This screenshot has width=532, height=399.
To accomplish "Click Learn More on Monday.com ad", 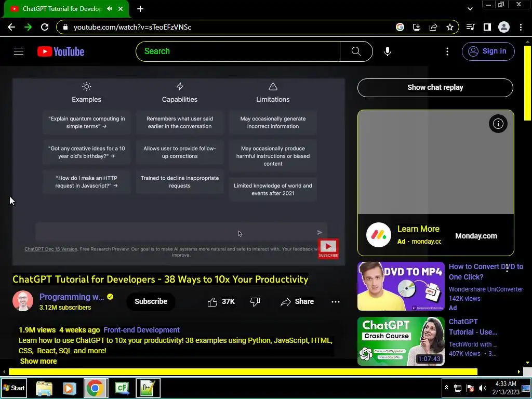I will click(418, 229).
